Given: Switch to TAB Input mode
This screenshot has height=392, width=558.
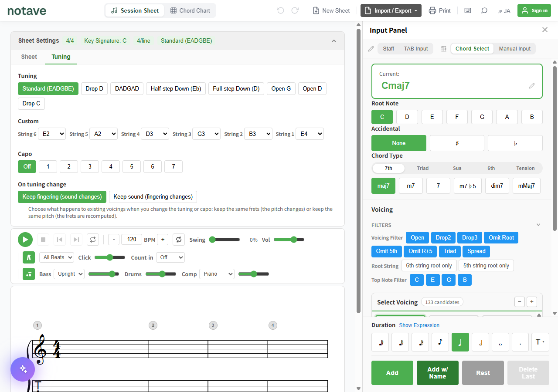Looking at the screenshot, I should [416, 49].
